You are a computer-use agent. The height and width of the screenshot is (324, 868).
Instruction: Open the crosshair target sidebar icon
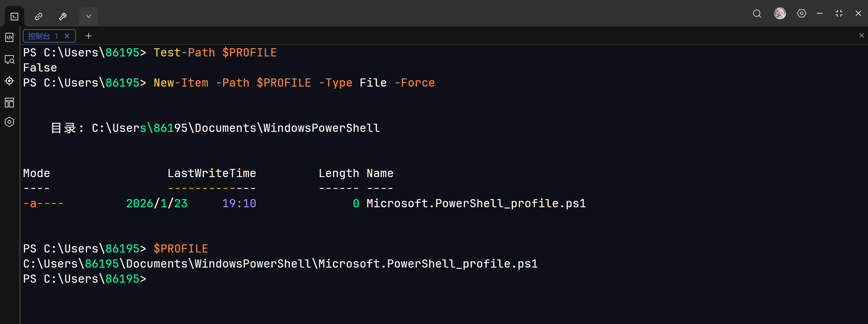click(x=9, y=81)
